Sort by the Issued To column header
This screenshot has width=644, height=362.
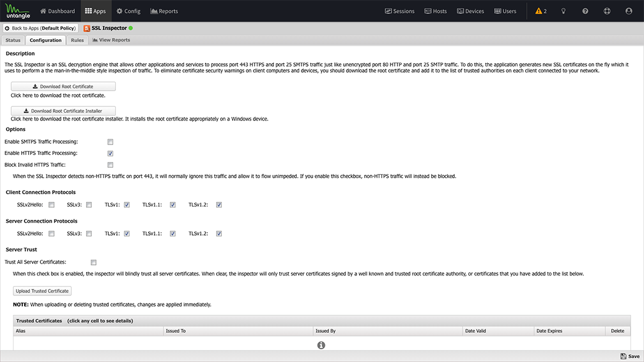point(238,331)
